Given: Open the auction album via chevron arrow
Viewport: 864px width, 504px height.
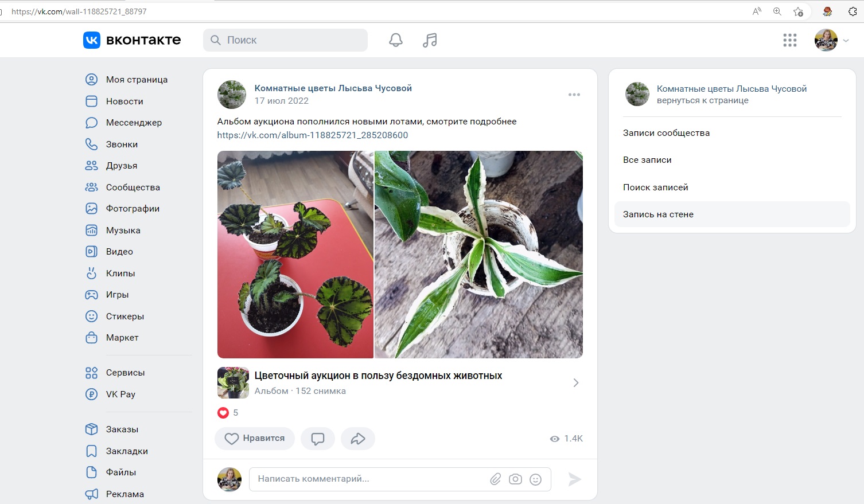Looking at the screenshot, I should (576, 383).
